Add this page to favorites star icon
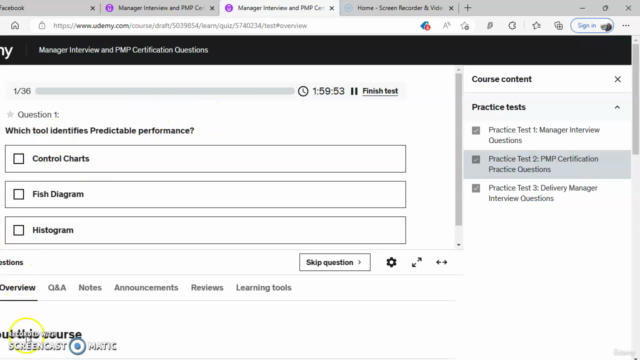 pyautogui.click(x=465, y=26)
